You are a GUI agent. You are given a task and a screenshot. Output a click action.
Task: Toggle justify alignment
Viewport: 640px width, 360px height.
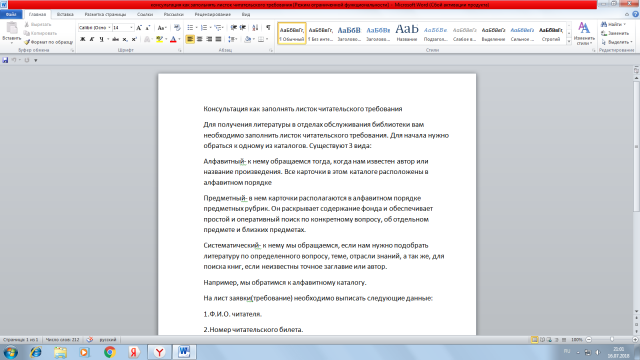coord(218,39)
